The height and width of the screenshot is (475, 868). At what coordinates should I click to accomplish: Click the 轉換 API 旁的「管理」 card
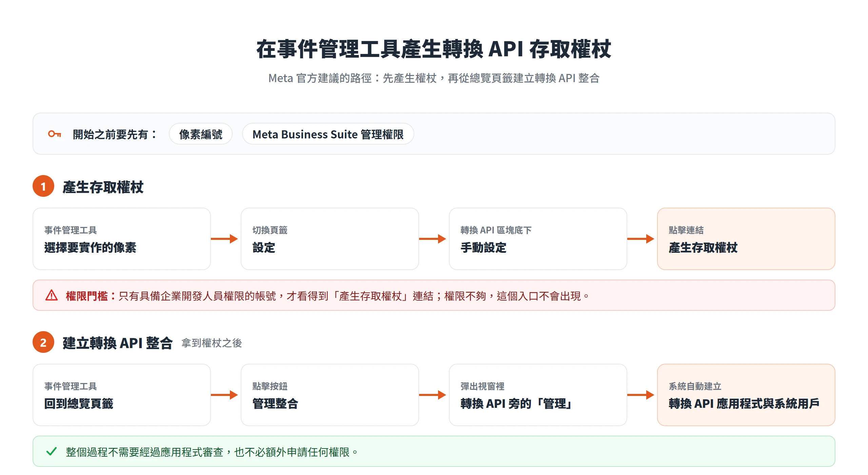[538, 395]
